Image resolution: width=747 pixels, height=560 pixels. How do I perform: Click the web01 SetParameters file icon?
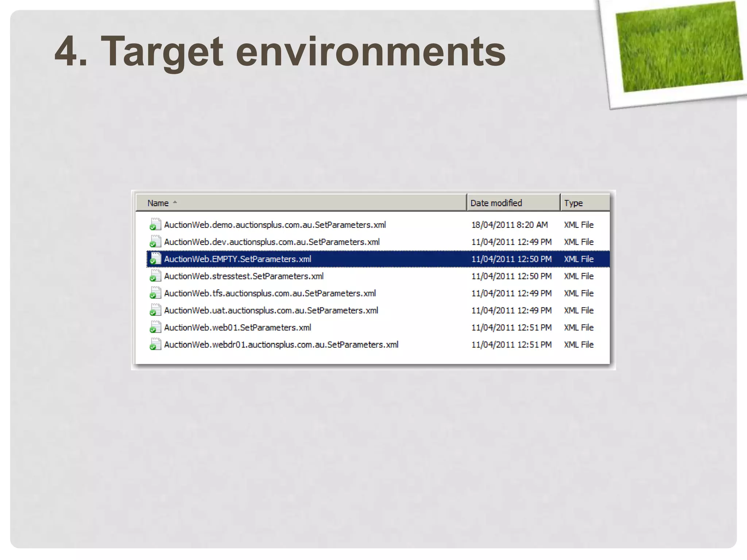[155, 327]
